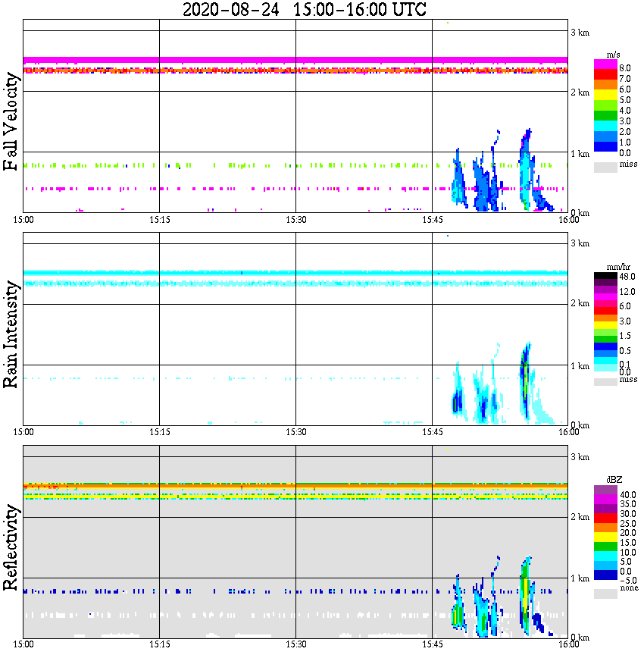This screenshot has height=658, width=644.
Task: Select the m/s unit label above velocity legend
Action: click(x=612, y=55)
